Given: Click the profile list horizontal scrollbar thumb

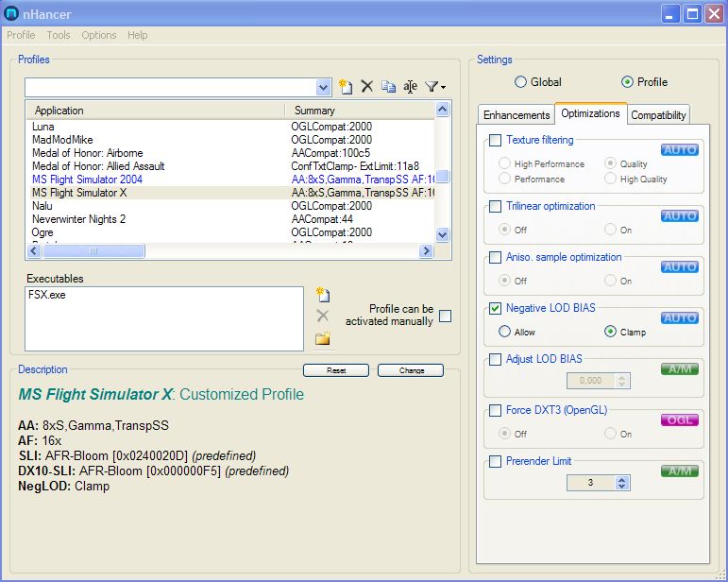Looking at the screenshot, I should coord(93,251).
